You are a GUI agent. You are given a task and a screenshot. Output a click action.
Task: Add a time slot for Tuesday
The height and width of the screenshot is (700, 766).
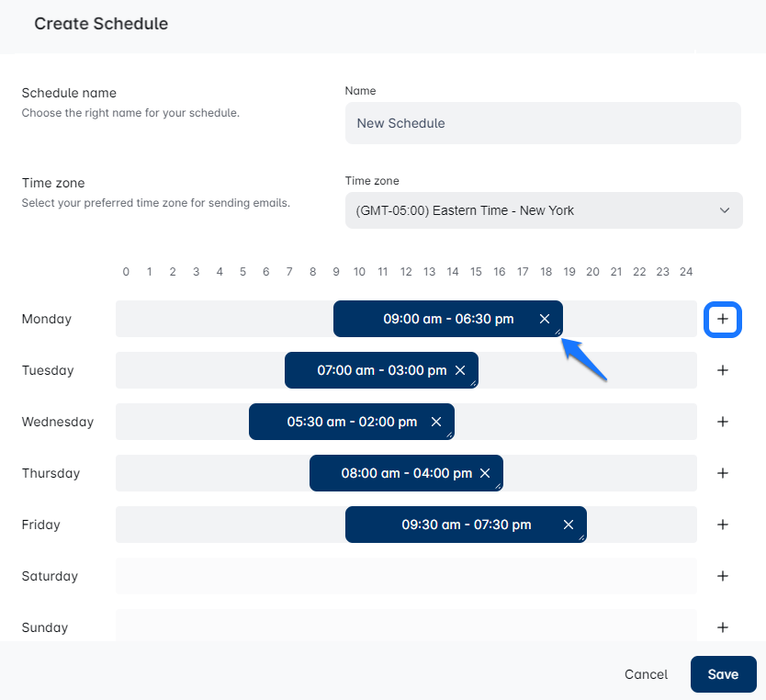point(723,370)
